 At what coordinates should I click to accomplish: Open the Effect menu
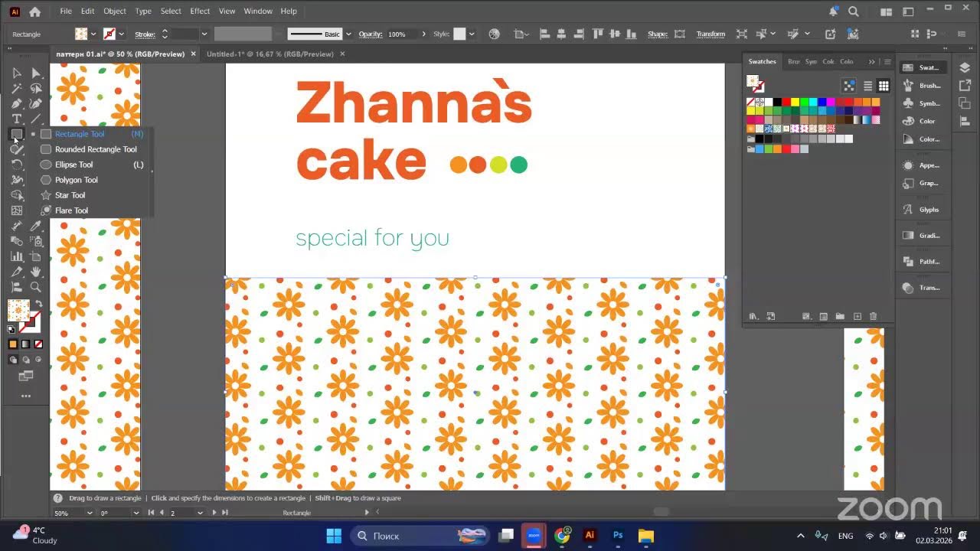200,11
